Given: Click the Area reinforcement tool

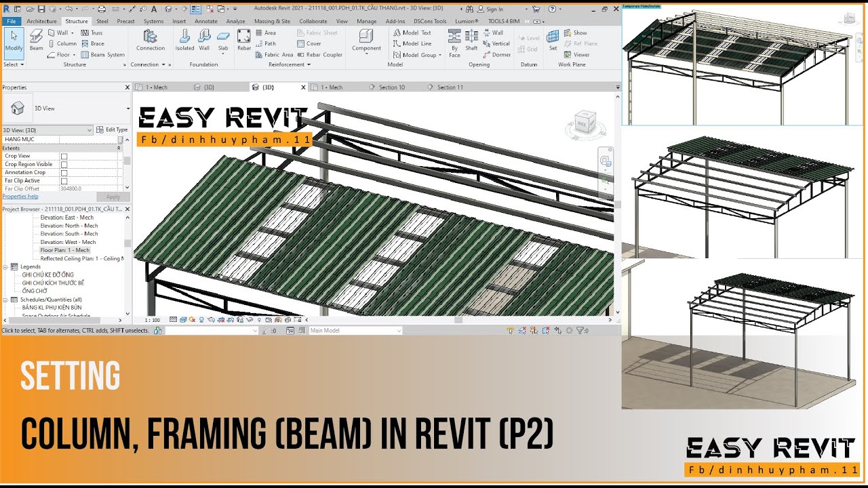Looking at the screenshot, I should pos(265,33).
